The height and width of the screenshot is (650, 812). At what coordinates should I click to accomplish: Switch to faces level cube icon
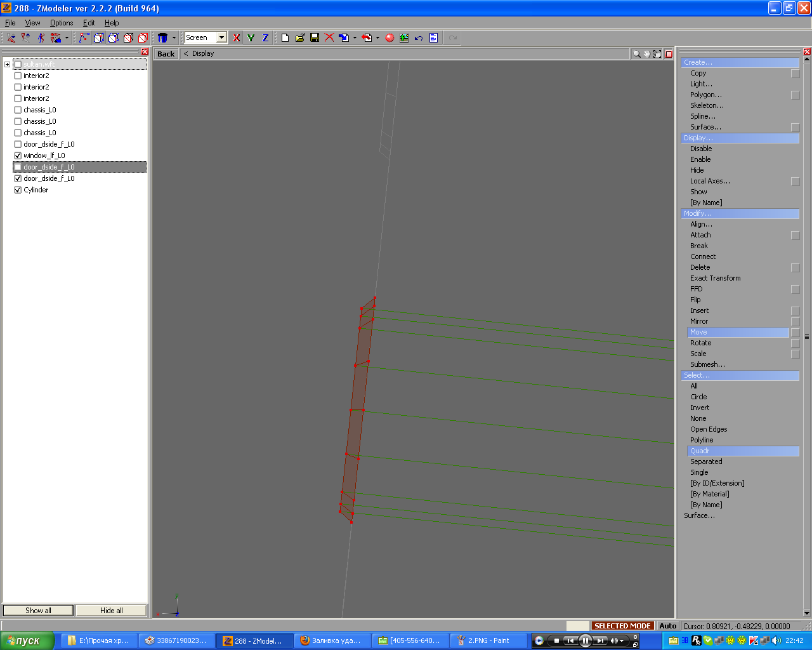(114, 38)
